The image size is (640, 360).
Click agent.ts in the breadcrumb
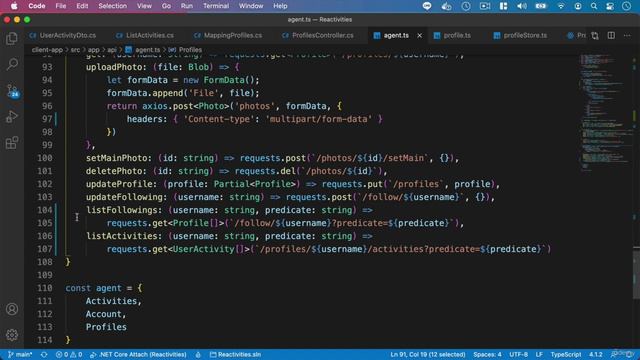[x=143, y=50]
